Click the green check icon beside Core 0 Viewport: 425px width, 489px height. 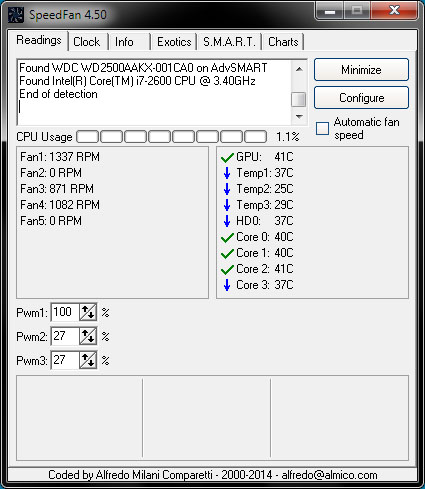(x=227, y=237)
